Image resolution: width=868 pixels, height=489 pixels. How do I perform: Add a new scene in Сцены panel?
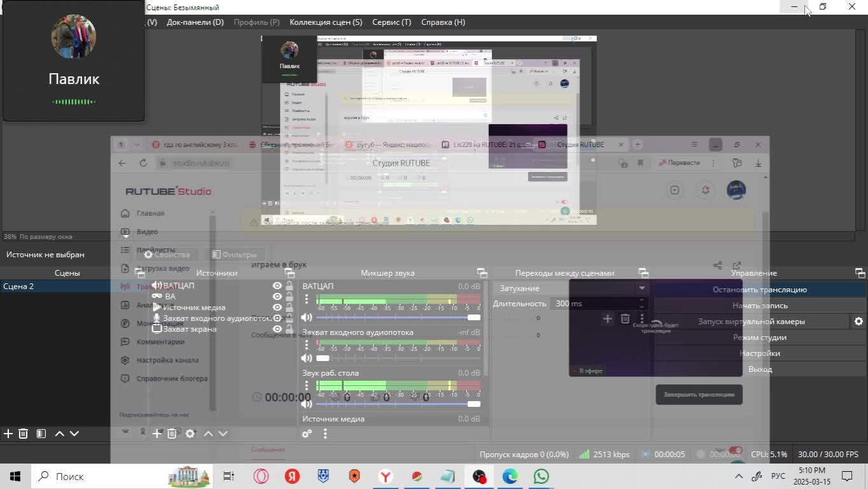(8, 434)
